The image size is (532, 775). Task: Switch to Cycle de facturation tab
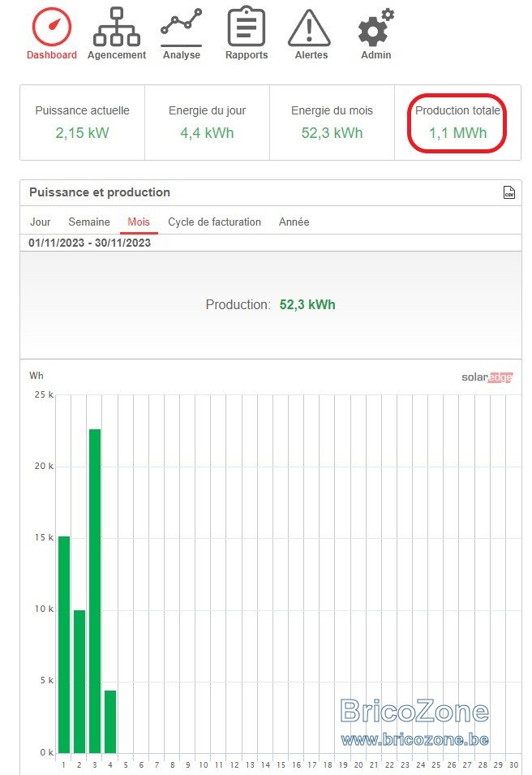click(214, 222)
